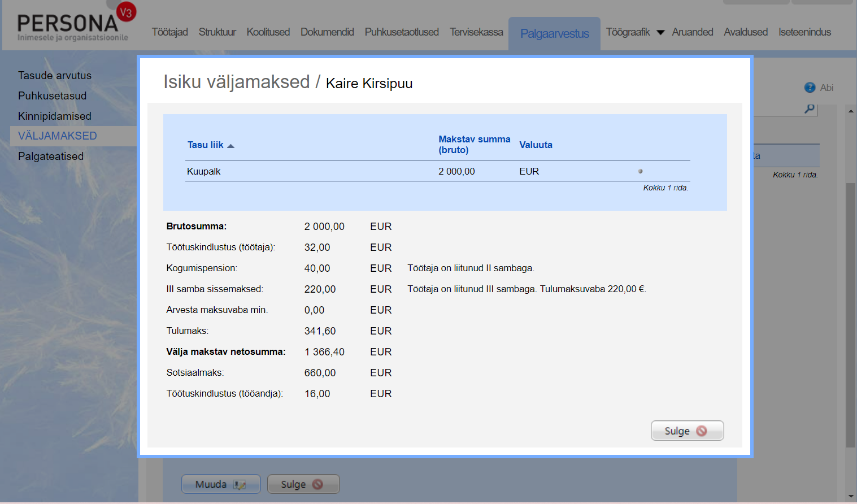Click the Sulge button next to Muuda
857x504 pixels.
[303, 484]
